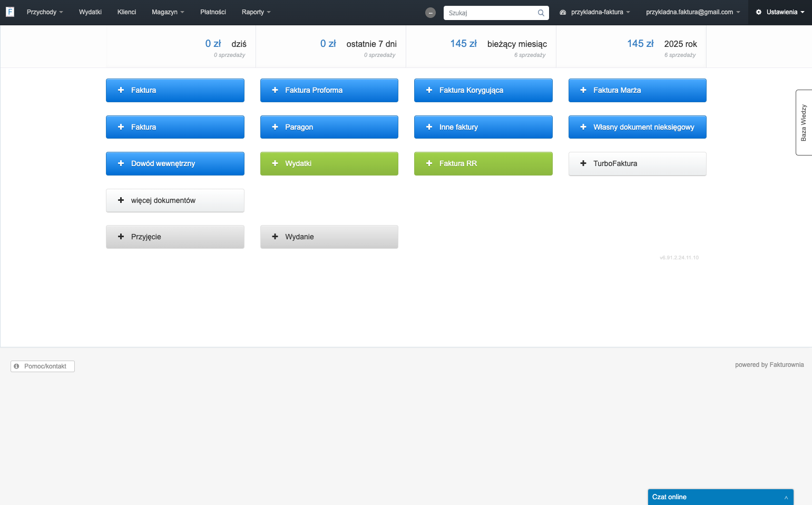This screenshot has width=812, height=505.
Task: Create a new Faktura Marża
Action: [x=638, y=90]
